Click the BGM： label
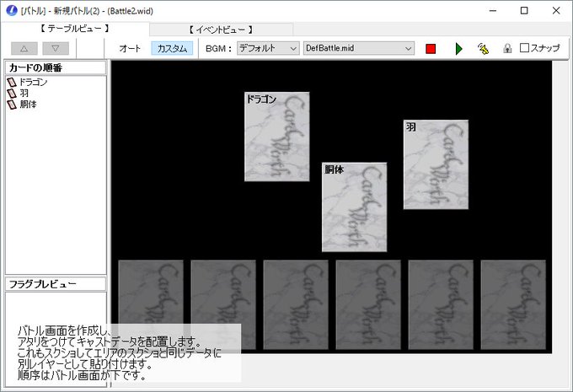The image size is (573, 392). 218,49
